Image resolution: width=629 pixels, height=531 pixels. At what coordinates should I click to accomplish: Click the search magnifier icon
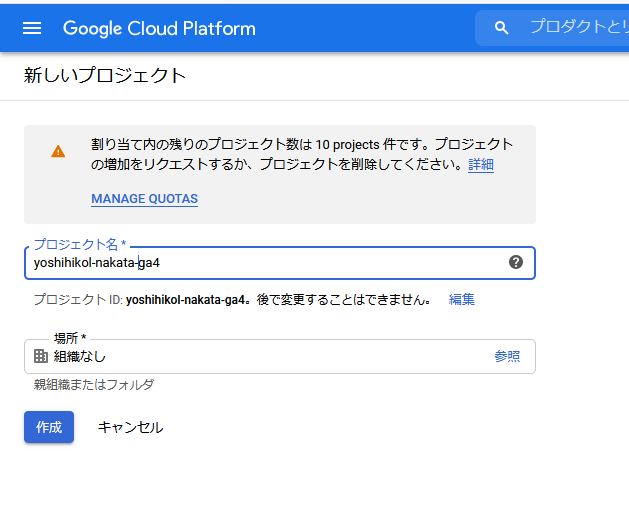tap(501, 28)
